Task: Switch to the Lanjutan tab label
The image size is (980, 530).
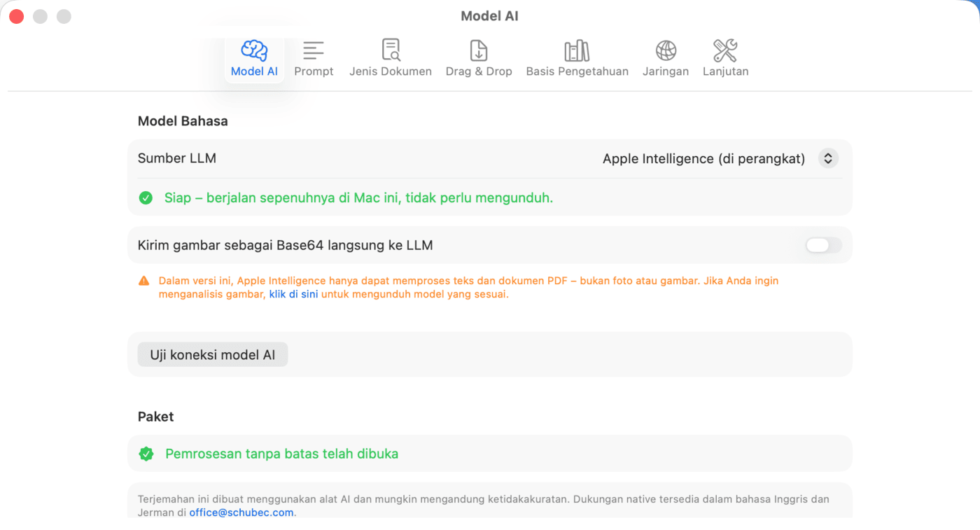Action: 725,71
